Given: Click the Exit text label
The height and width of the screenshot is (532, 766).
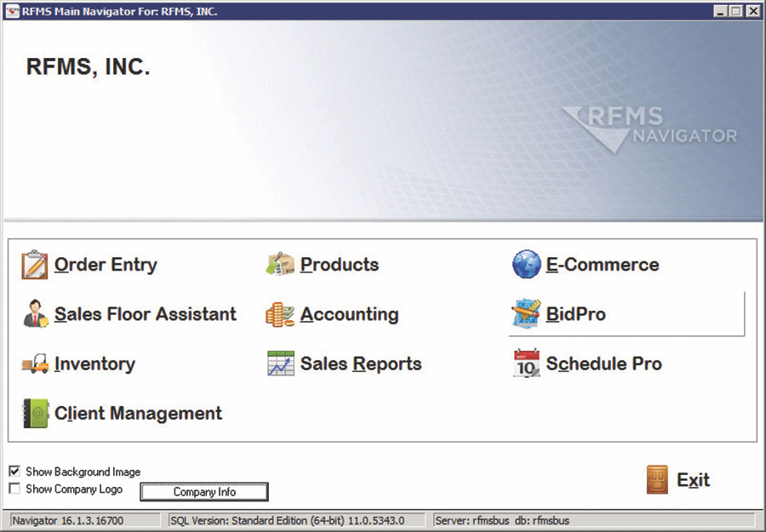Looking at the screenshot, I should tap(693, 480).
